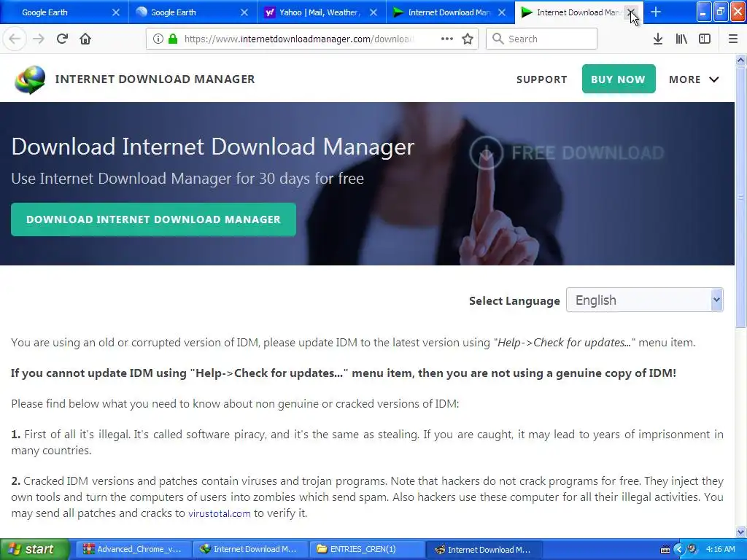Show site information icon in address bar
The width and height of the screenshot is (747, 560).
tap(158, 39)
